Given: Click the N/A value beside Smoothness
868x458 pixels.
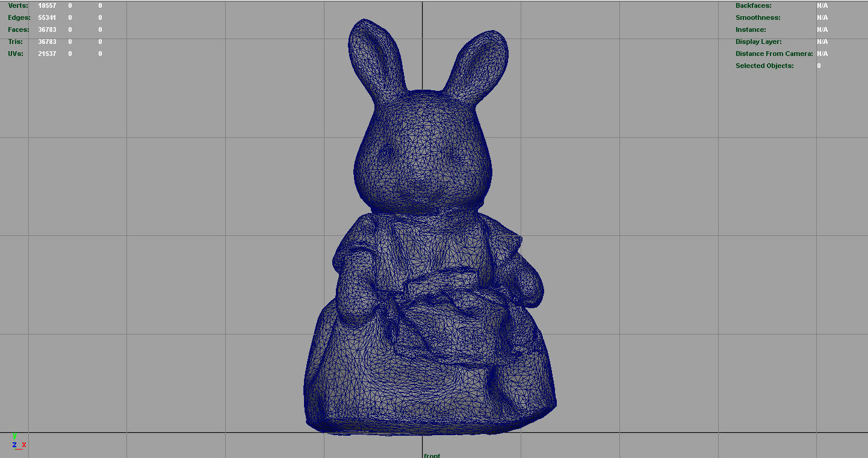Looking at the screenshot, I should point(822,17).
